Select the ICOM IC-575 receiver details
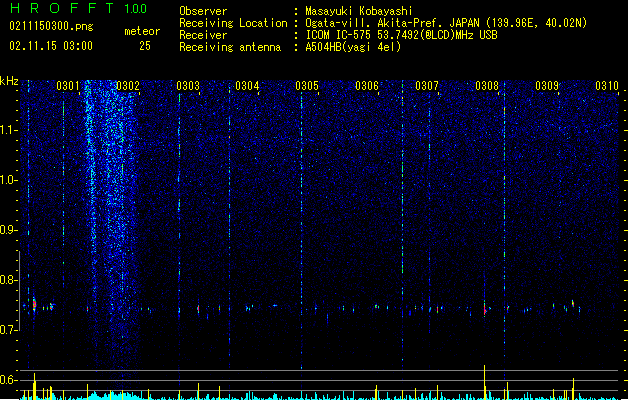 402,35
